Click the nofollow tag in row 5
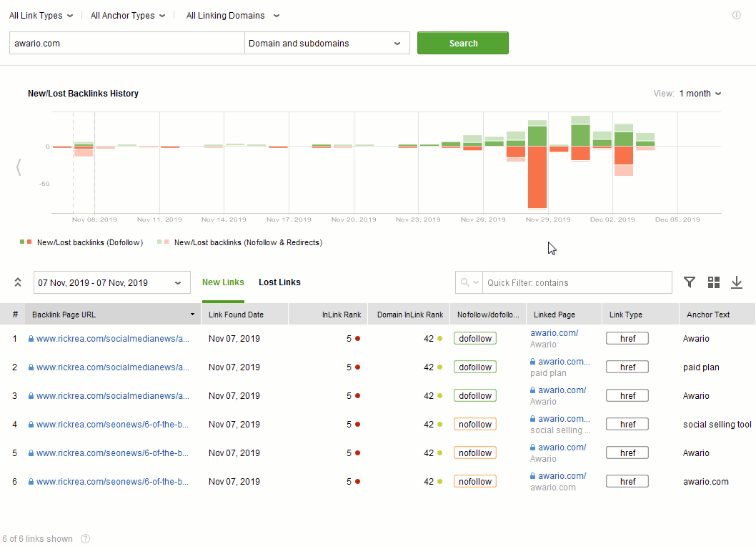756x549 pixels. coord(475,453)
